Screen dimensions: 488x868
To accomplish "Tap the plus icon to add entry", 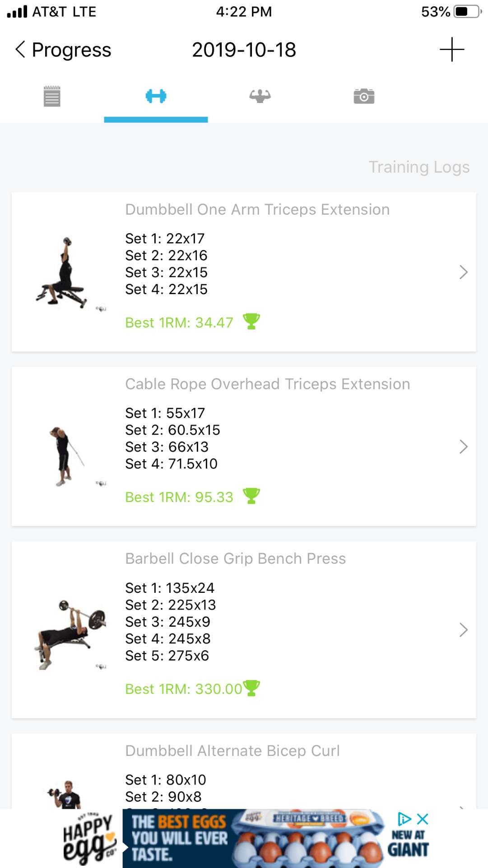I will (452, 50).
